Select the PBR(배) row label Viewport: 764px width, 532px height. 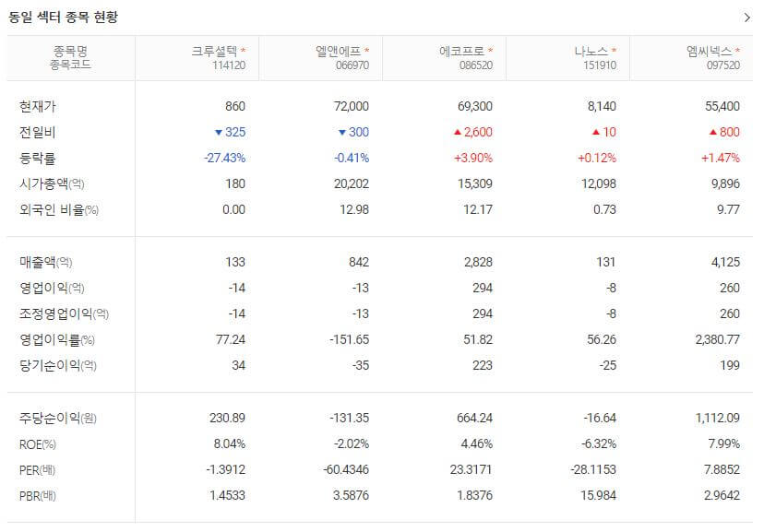pos(38,496)
